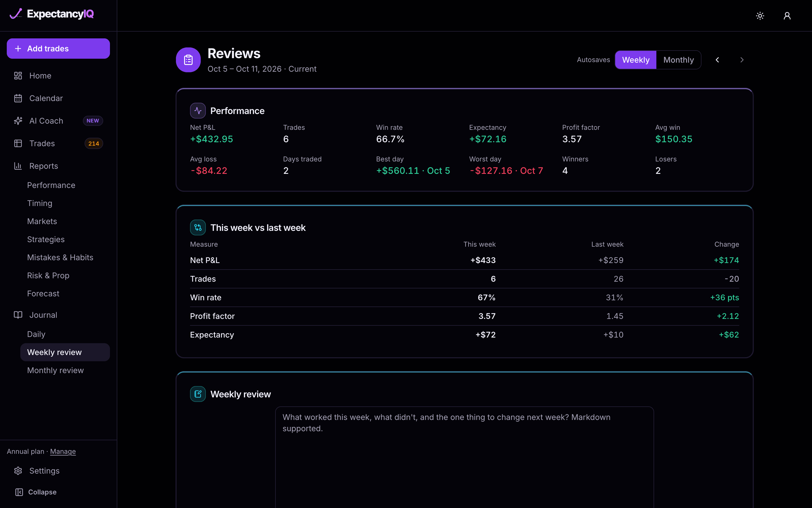Click the Home grid icon

18,76
